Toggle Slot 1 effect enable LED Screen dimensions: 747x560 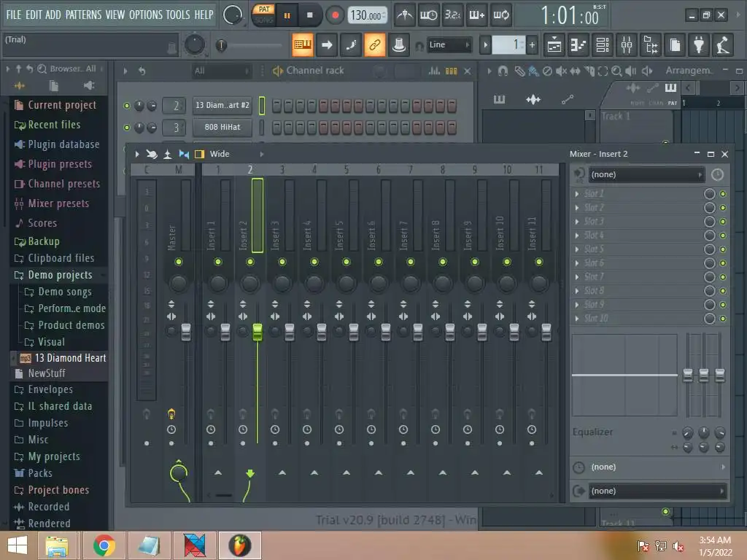pyautogui.click(x=723, y=194)
